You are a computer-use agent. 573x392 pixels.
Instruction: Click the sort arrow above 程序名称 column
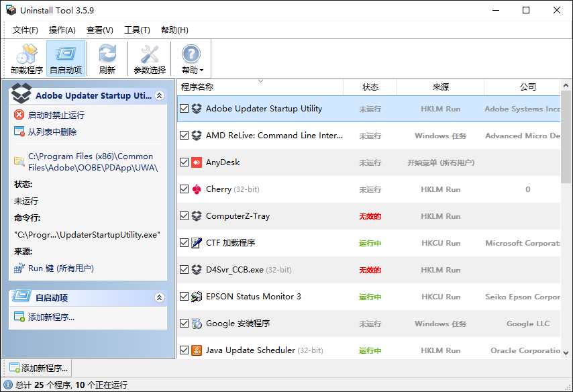(260, 81)
